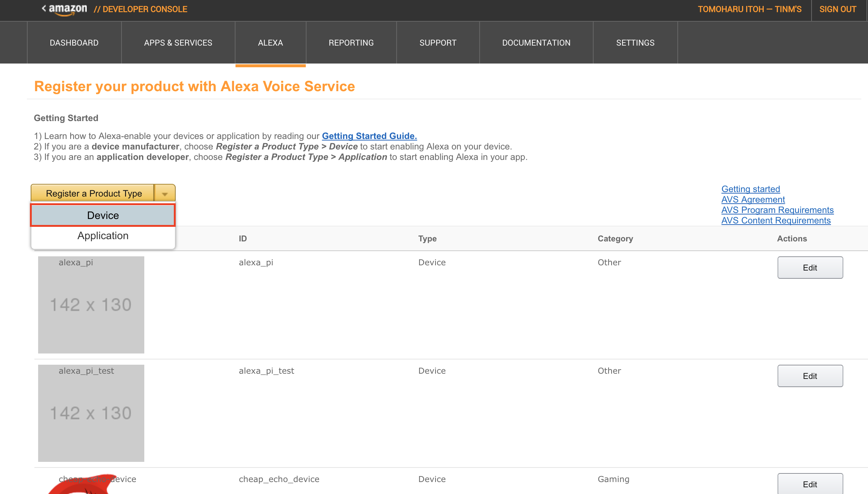Click the alexa_pi product thumbnail
868x494 pixels.
[x=91, y=305]
